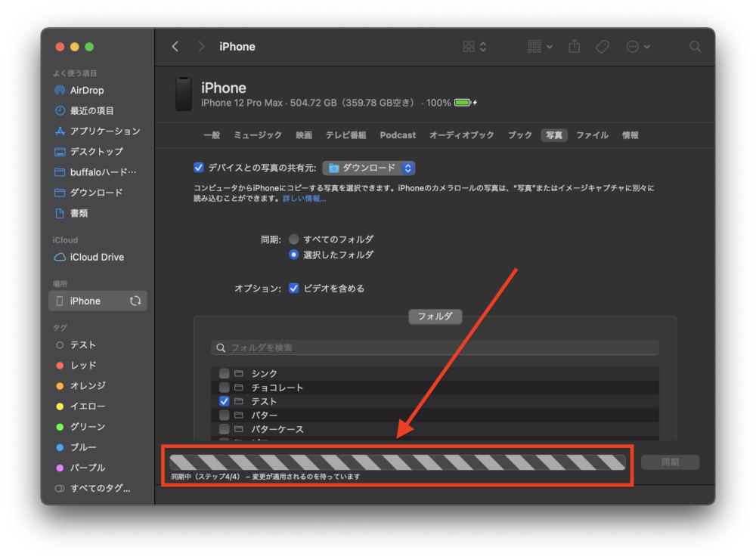
Task: Check the シンク folder checkbox
Action: (225, 373)
